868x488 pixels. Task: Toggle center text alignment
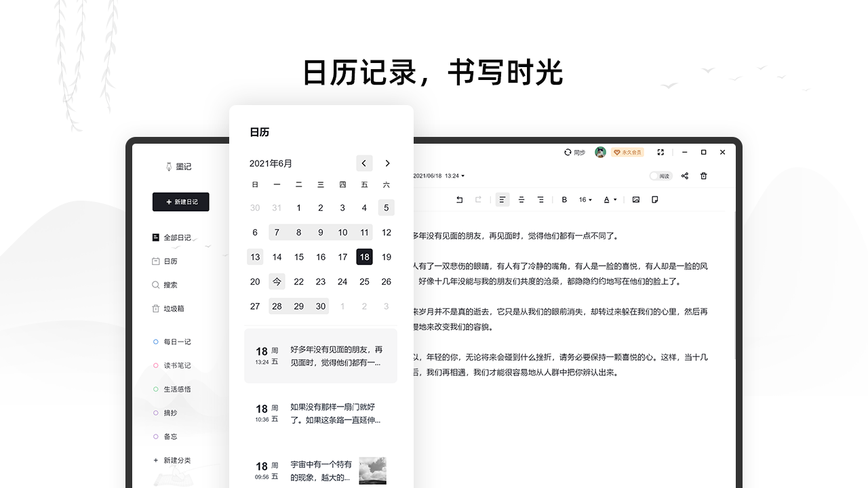[521, 199]
